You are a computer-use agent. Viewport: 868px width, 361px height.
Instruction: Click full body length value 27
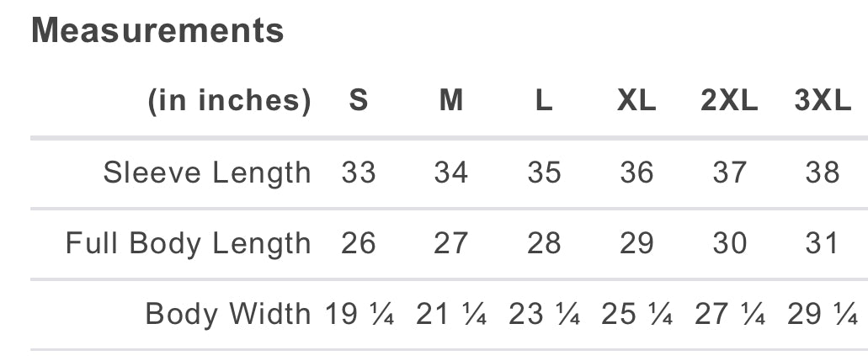(451, 244)
